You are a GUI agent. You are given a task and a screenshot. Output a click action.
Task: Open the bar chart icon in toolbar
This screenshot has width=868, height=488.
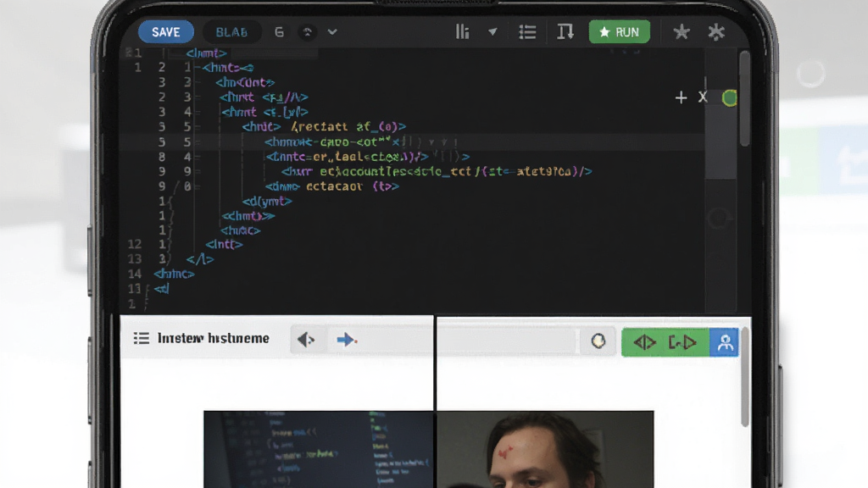point(462,32)
